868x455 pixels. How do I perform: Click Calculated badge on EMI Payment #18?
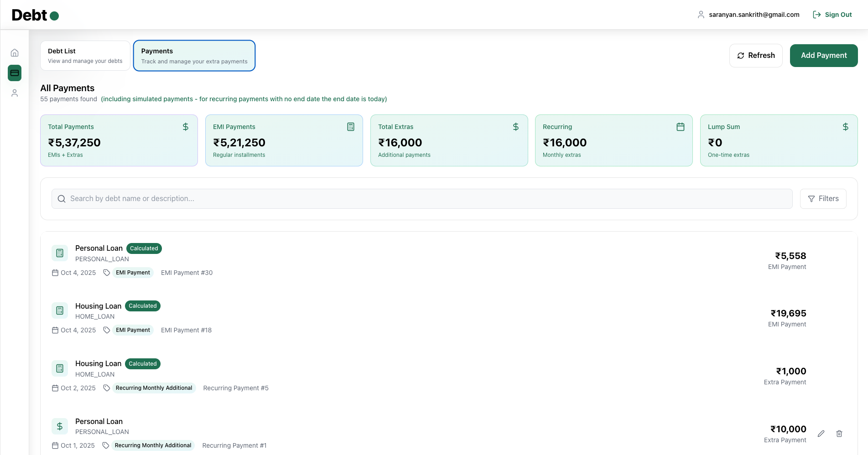click(x=143, y=306)
